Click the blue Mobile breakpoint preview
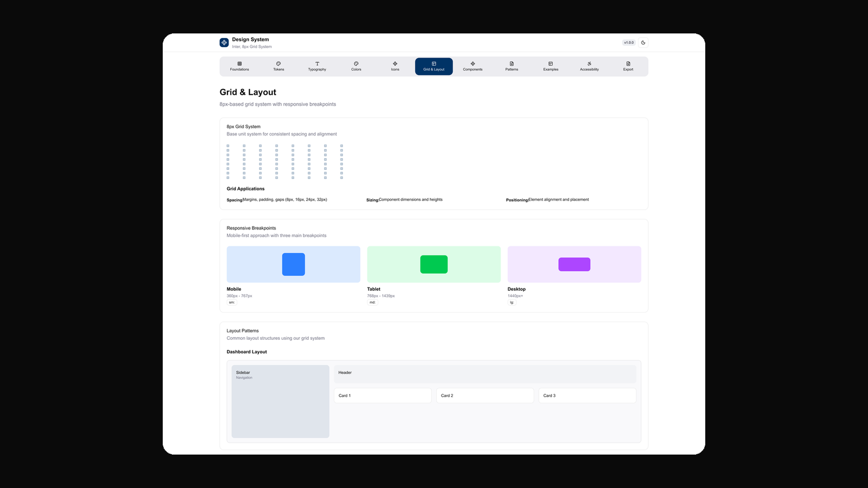Screen dimensions: 868x488 pos(293,264)
